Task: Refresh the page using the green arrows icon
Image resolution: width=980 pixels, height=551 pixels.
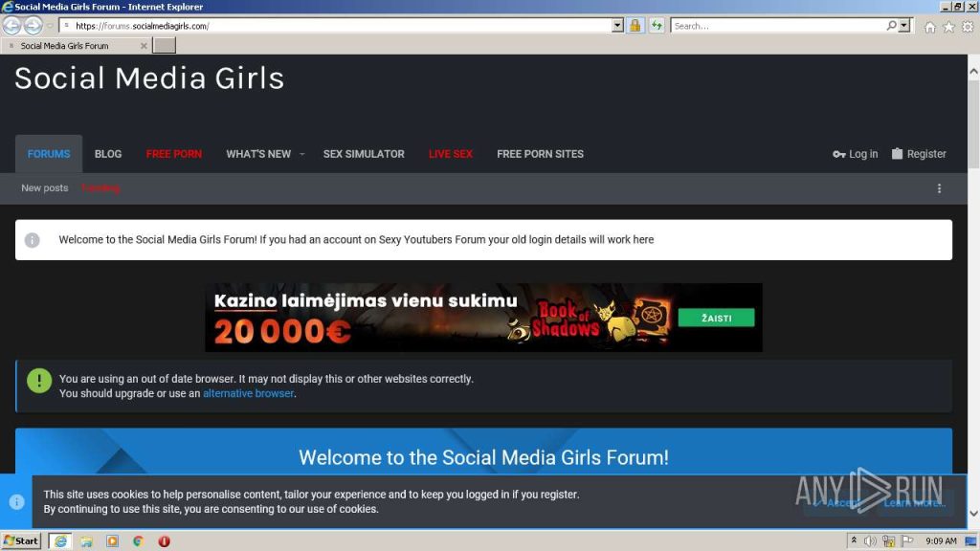Action: coord(657,26)
